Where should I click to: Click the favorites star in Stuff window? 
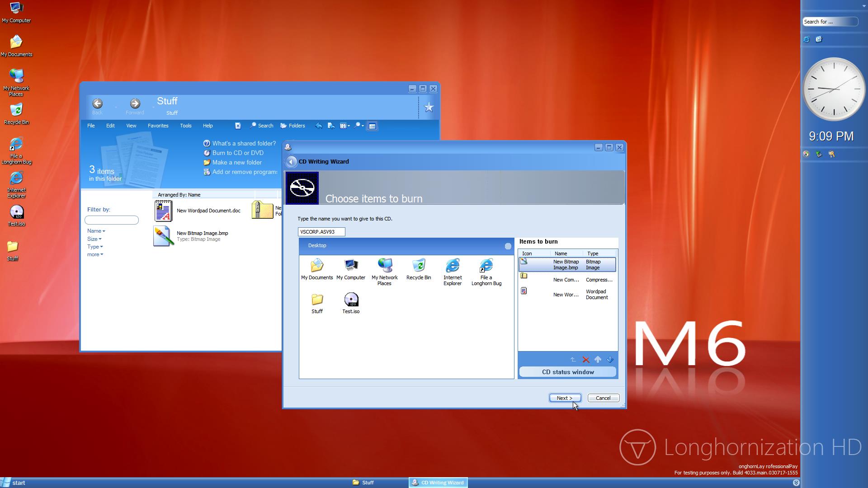pos(429,108)
